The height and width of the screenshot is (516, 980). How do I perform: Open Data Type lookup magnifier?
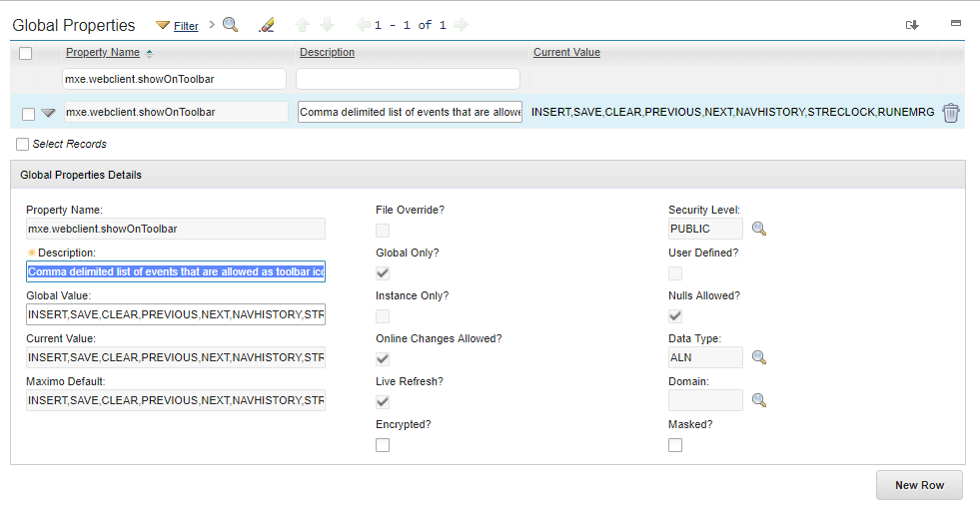tap(759, 357)
